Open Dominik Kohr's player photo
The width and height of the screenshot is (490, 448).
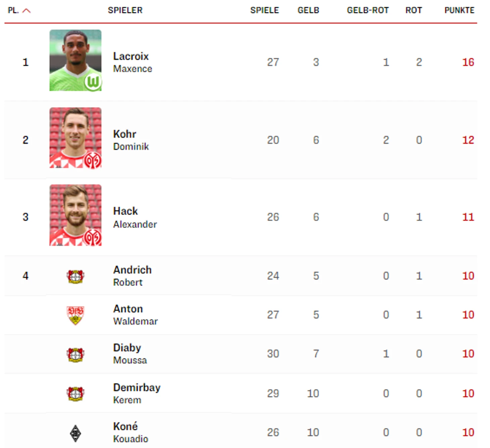coord(76,138)
